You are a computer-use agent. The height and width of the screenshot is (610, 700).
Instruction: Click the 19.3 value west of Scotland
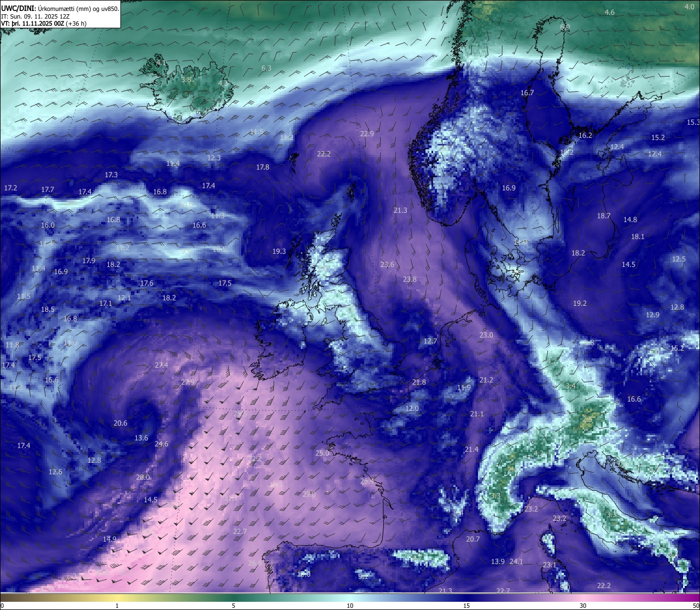(279, 252)
